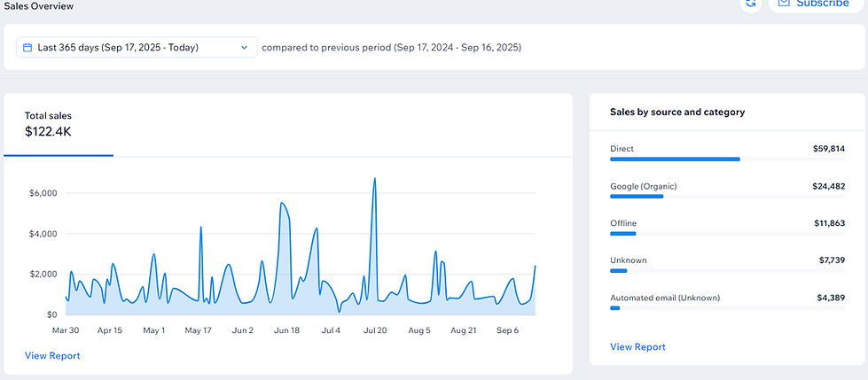The height and width of the screenshot is (380, 868).
Task: Click the Automated email (Unknown) label
Action: (x=665, y=298)
